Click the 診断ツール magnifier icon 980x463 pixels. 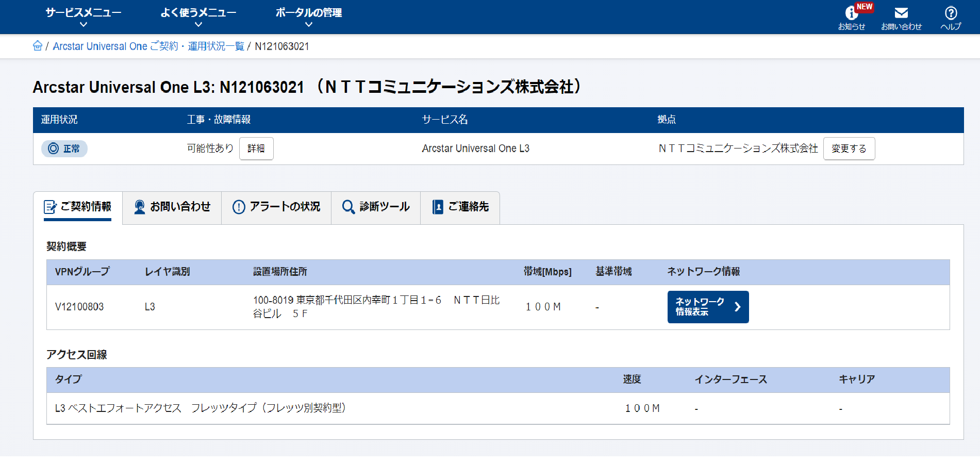coord(348,207)
